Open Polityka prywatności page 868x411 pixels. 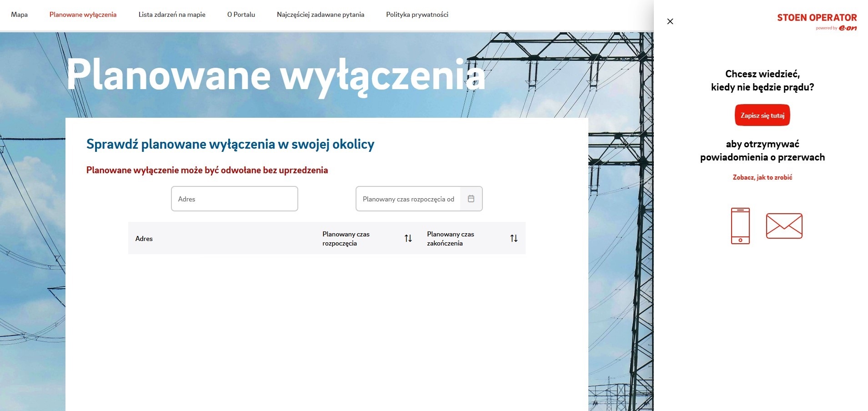coord(417,15)
